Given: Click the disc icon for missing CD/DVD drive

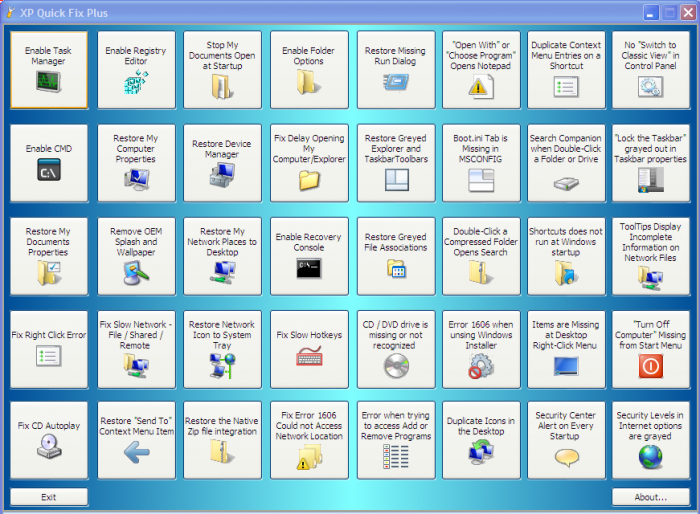Looking at the screenshot, I should pos(396,366).
